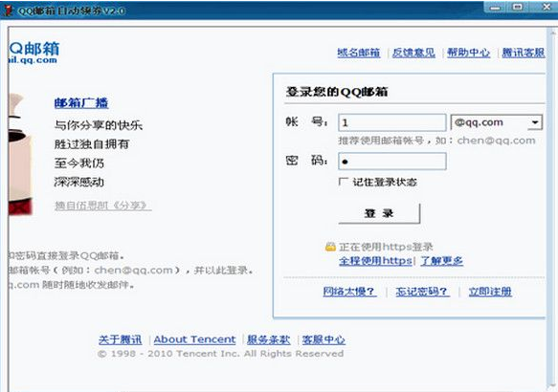Click the 了解更多 link

pyautogui.click(x=441, y=261)
